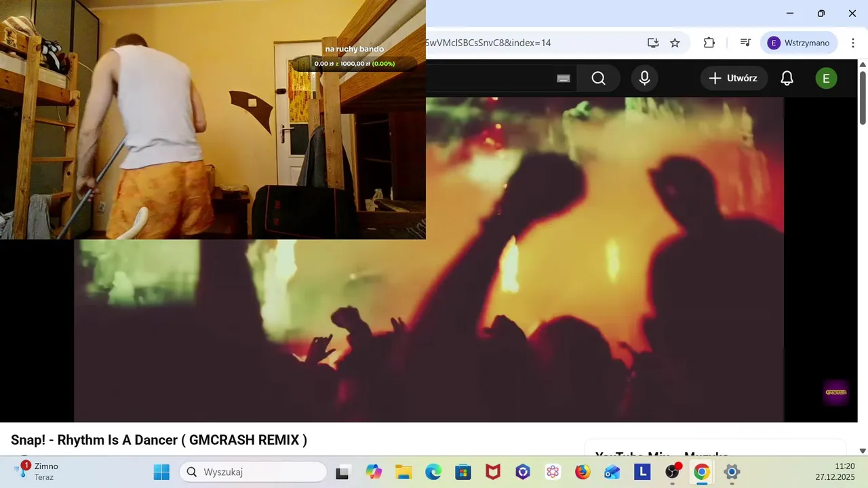Open the Chrome extensions puzzle icon
Image resolution: width=868 pixels, height=488 pixels.
tap(709, 43)
